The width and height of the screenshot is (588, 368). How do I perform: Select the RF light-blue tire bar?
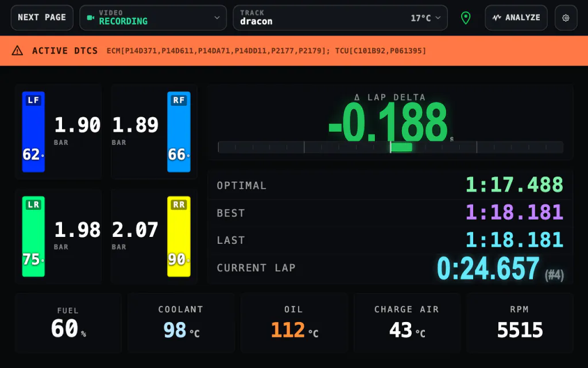point(179,132)
